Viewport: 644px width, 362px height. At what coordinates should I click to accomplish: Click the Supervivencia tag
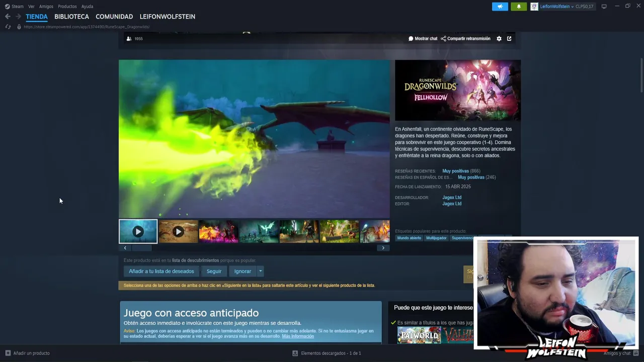coord(462,238)
